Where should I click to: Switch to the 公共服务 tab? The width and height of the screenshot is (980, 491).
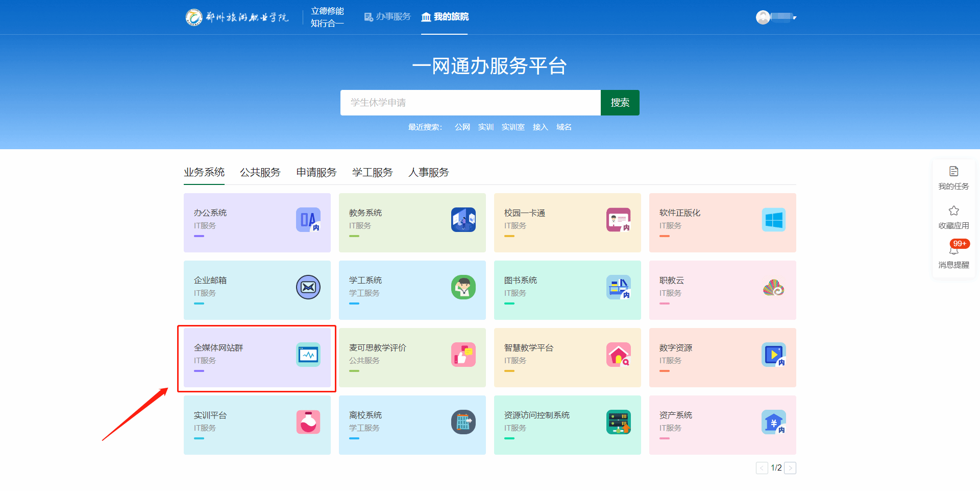point(260,173)
